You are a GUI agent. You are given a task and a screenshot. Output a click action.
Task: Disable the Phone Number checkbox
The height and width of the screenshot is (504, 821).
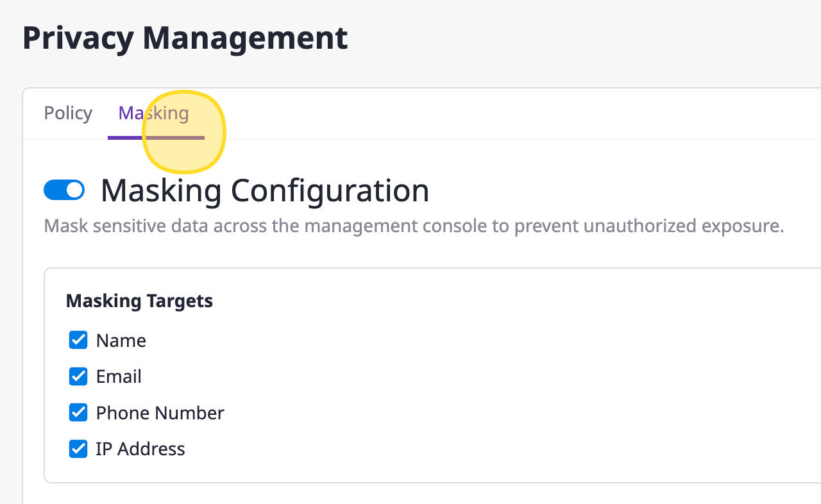[x=78, y=412]
